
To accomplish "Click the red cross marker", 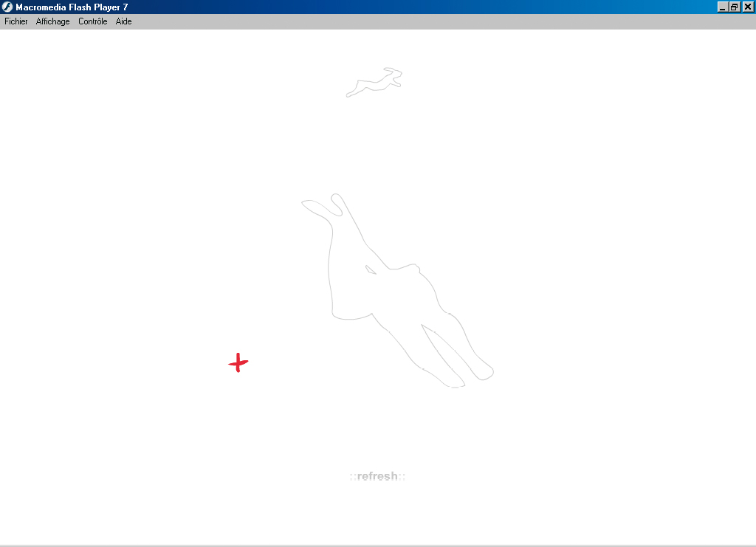I will [238, 362].
